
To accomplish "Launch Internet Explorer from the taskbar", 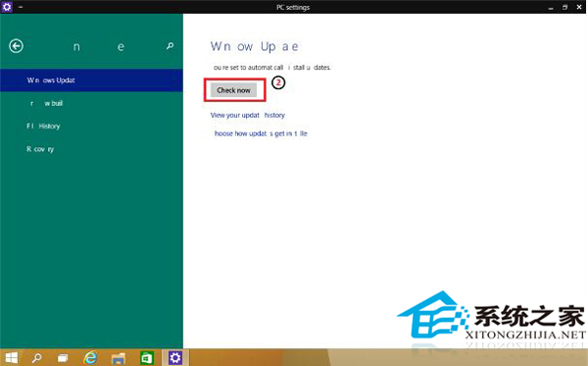I will [x=90, y=358].
